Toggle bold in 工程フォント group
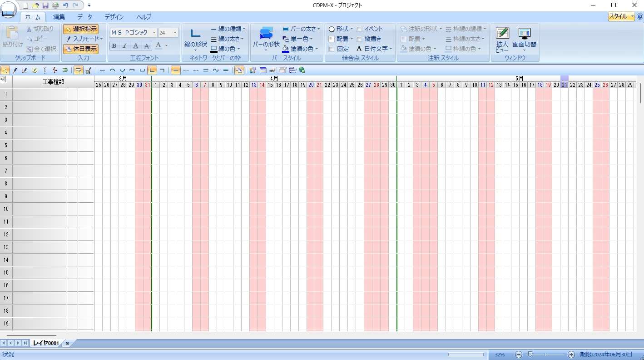This screenshot has height=360, width=644. coord(114,45)
